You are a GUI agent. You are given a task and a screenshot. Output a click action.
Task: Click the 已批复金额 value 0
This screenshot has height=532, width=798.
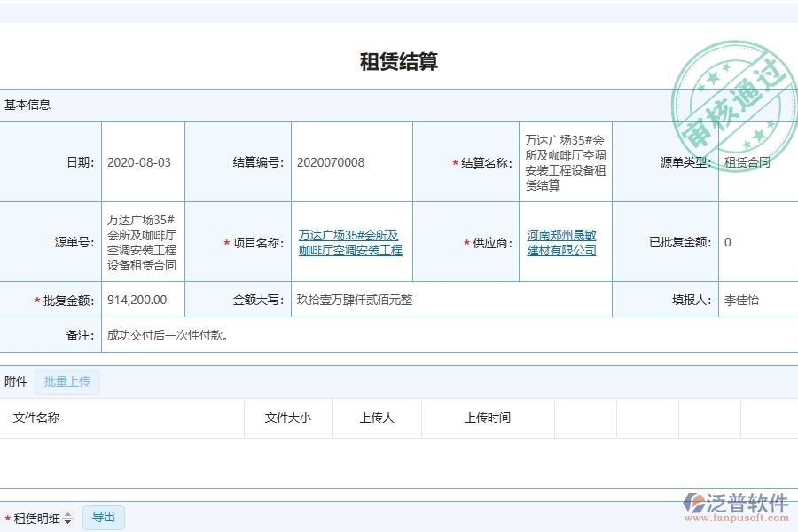tap(727, 242)
